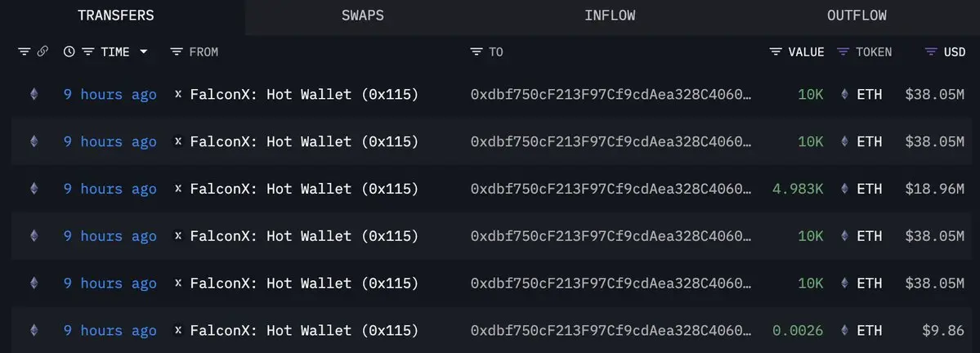Open the FROM column filter icon
Viewport: 980px width, 353px height.
pos(177,51)
